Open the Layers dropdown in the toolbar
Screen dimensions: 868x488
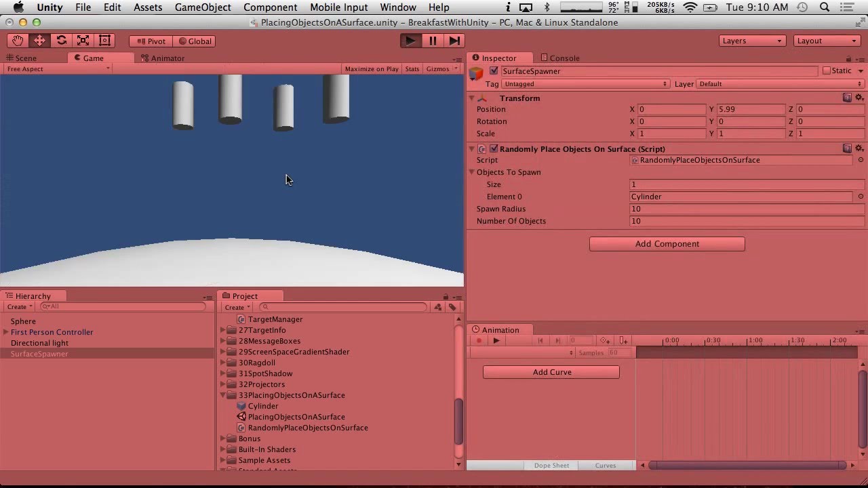click(753, 41)
